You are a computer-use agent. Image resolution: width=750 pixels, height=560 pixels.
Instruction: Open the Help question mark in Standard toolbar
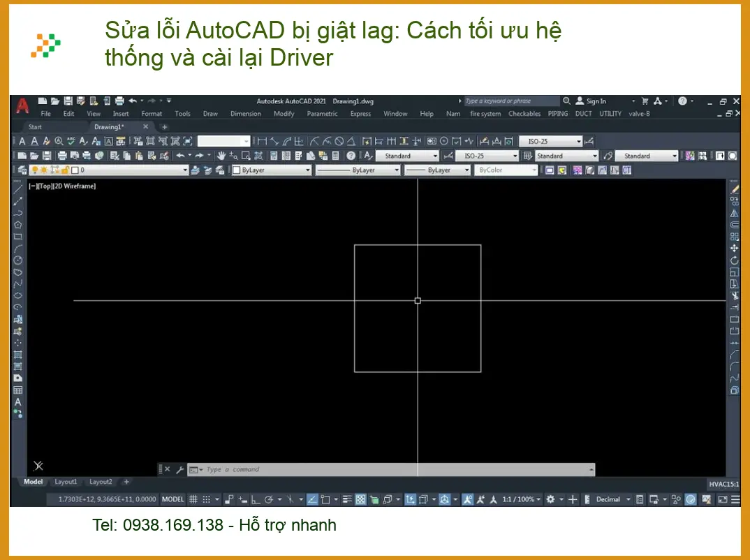coord(351,156)
